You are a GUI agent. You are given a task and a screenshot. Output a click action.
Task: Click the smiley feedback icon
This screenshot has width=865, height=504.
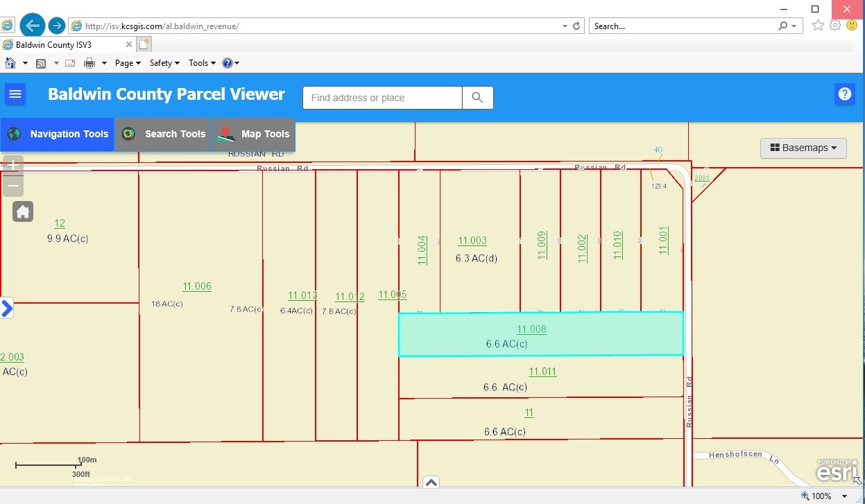click(852, 26)
